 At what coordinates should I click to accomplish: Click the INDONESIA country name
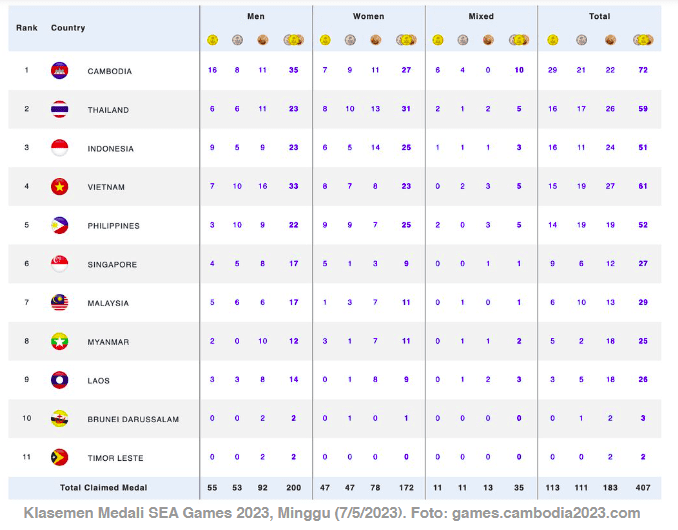111,149
